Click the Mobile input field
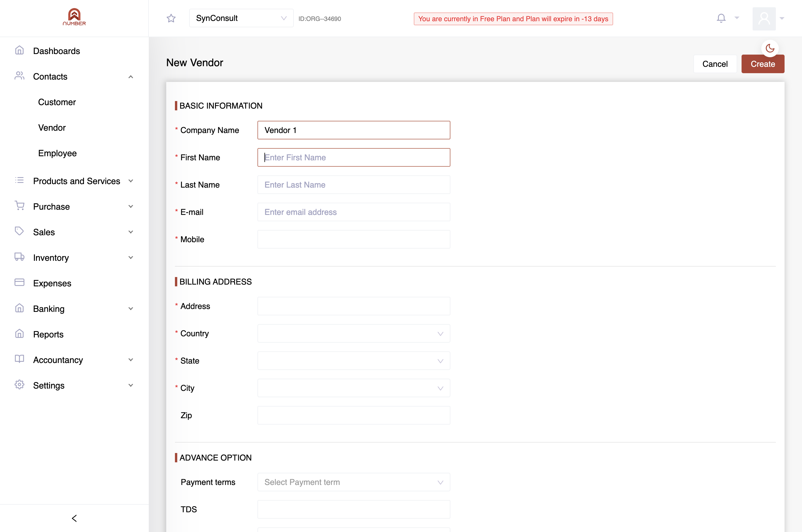 coord(354,240)
